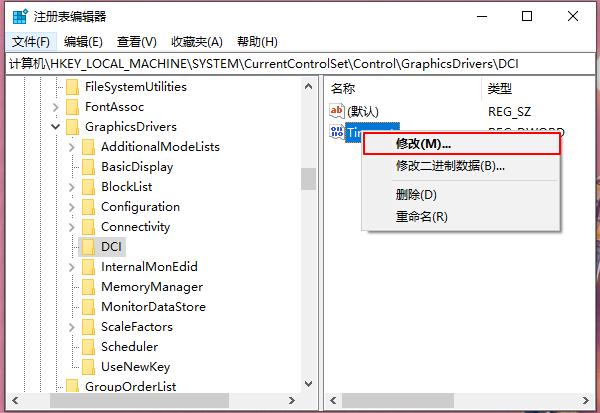This screenshot has height=413, width=600.
Task: Click values pane scroll-left arrow
Action: point(333,400)
